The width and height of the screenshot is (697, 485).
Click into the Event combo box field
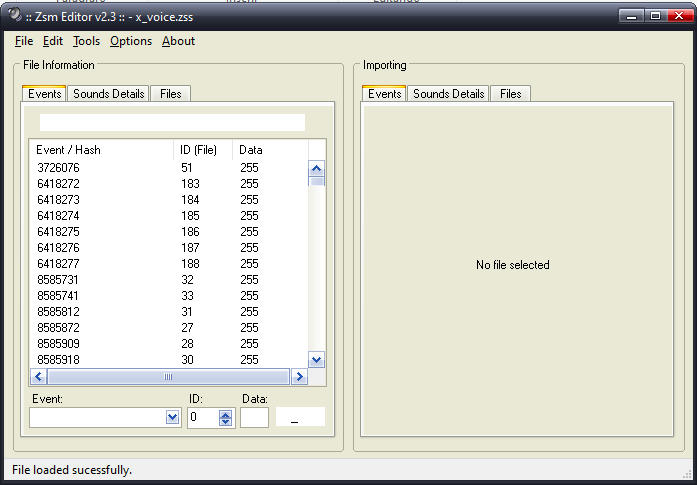[98, 417]
